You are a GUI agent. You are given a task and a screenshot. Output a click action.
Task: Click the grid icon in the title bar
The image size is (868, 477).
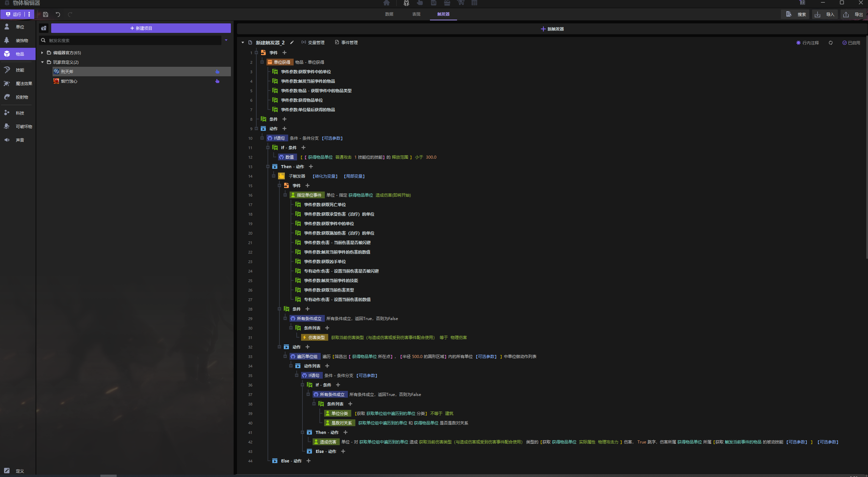point(474,3)
